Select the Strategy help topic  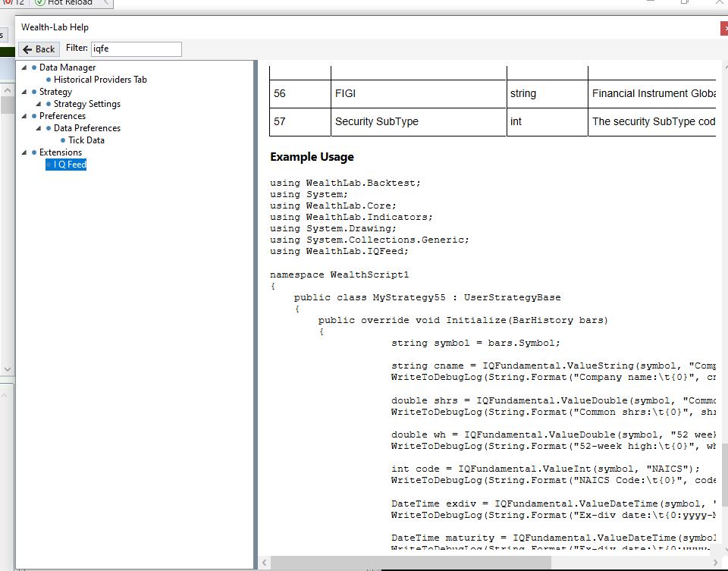[x=55, y=92]
